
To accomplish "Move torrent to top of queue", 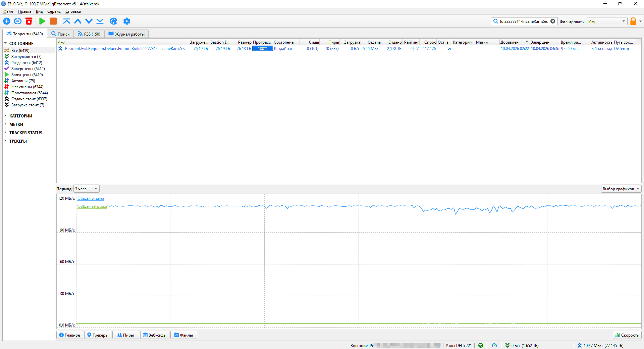I will click(67, 21).
